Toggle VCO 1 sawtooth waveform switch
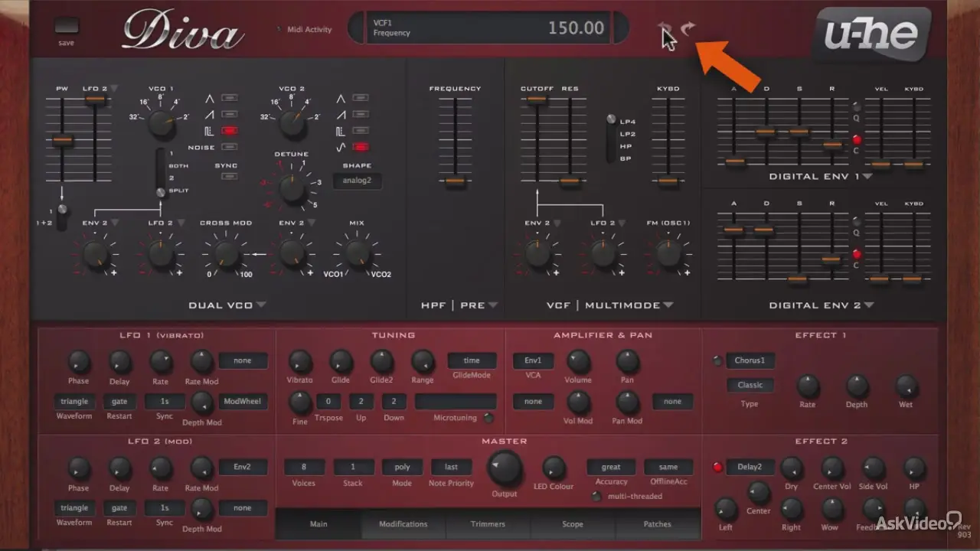The height and width of the screenshot is (551, 980). [x=229, y=115]
